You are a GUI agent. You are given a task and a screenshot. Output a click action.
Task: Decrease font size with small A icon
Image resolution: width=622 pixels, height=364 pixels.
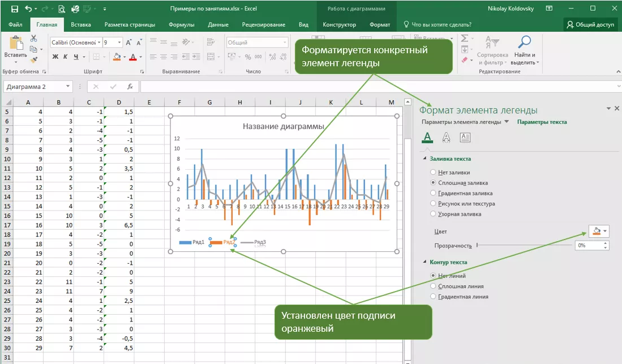139,42
